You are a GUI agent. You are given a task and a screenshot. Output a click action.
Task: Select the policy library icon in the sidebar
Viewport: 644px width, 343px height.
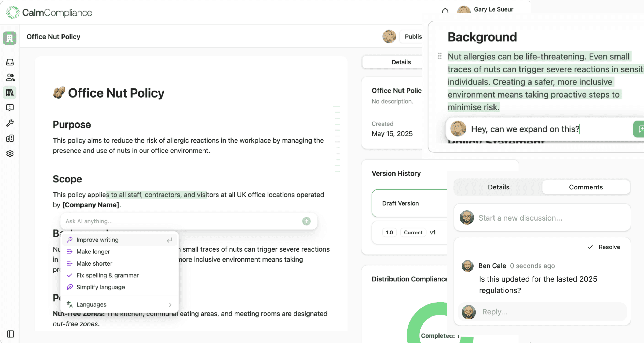pyautogui.click(x=10, y=92)
